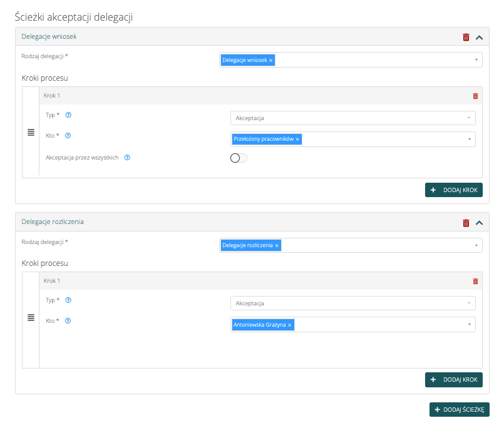Screen dimensions: 504x428
Task: Click help icon next to Kto in Delegacje wniosek
Action: (68, 135)
